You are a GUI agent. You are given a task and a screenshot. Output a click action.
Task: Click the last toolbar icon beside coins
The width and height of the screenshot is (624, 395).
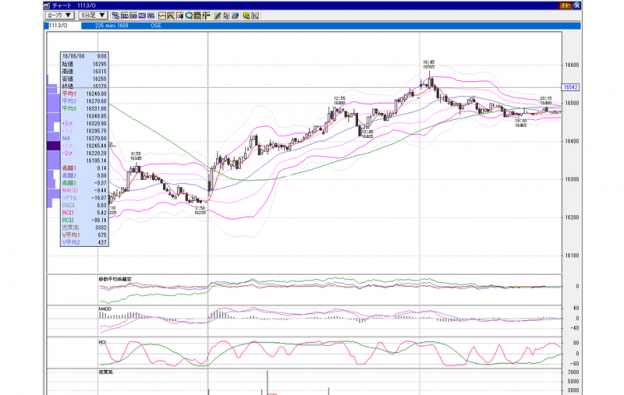click(x=255, y=16)
